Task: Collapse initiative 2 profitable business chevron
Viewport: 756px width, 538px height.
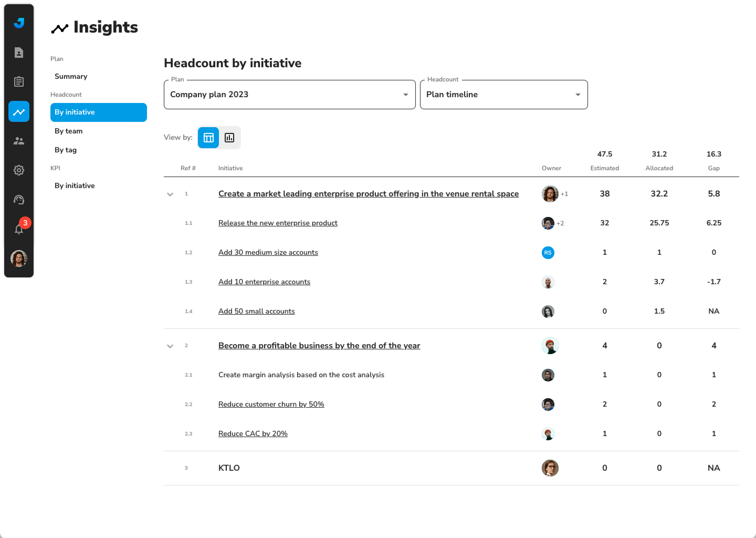Action: 170,346
